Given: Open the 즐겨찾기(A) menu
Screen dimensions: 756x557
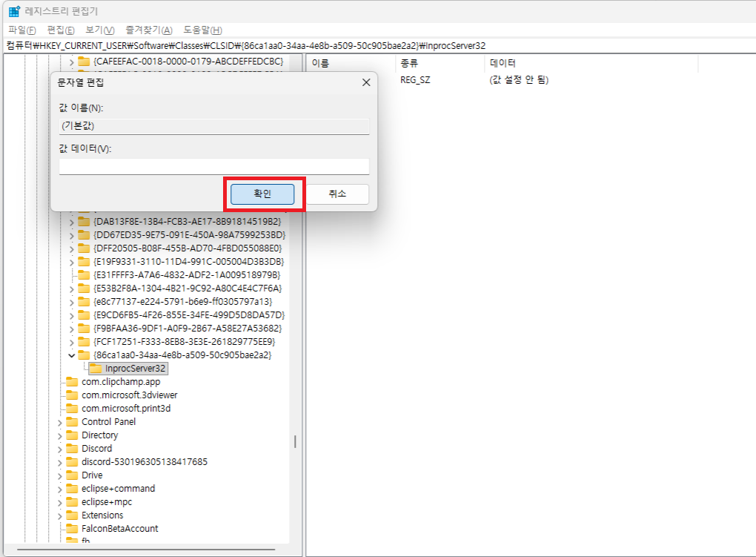Looking at the screenshot, I should coord(149,30).
